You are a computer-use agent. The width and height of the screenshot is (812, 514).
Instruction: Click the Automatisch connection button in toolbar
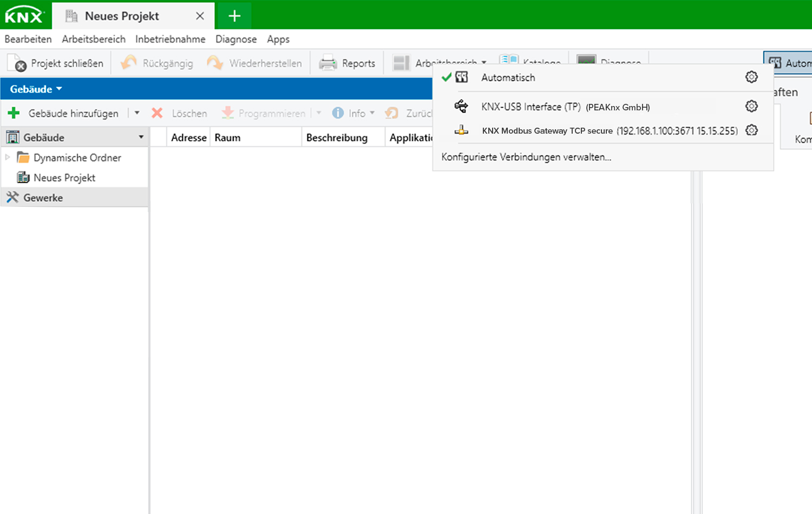(788, 63)
